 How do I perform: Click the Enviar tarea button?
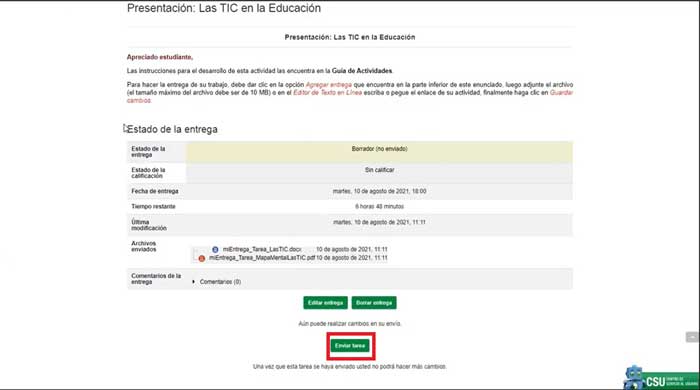click(x=350, y=346)
